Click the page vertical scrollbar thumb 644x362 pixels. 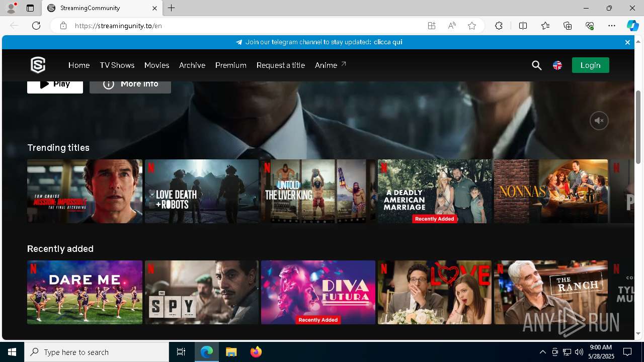(638, 127)
